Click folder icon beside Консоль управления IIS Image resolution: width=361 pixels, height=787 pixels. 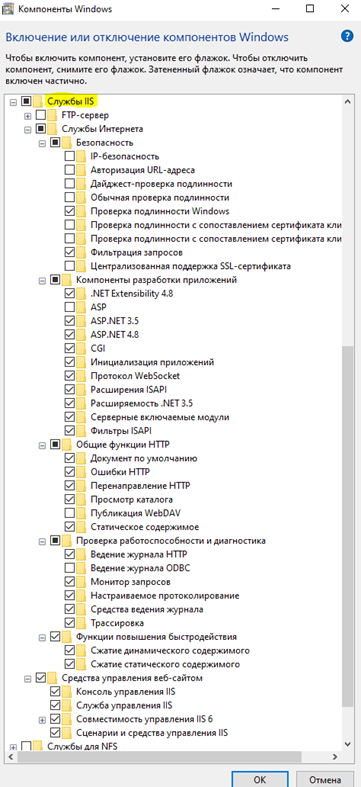(x=67, y=691)
